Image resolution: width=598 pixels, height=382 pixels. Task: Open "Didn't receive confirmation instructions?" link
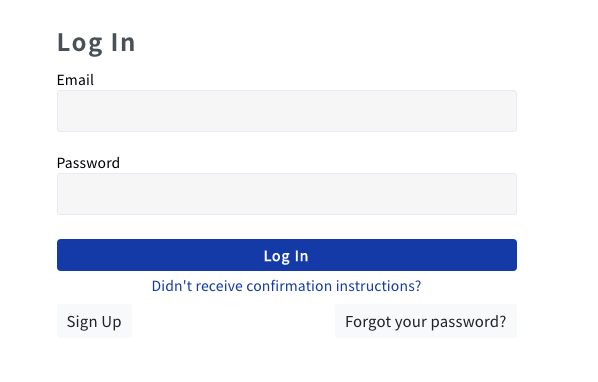pyautogui.click(x=286, y=286)
